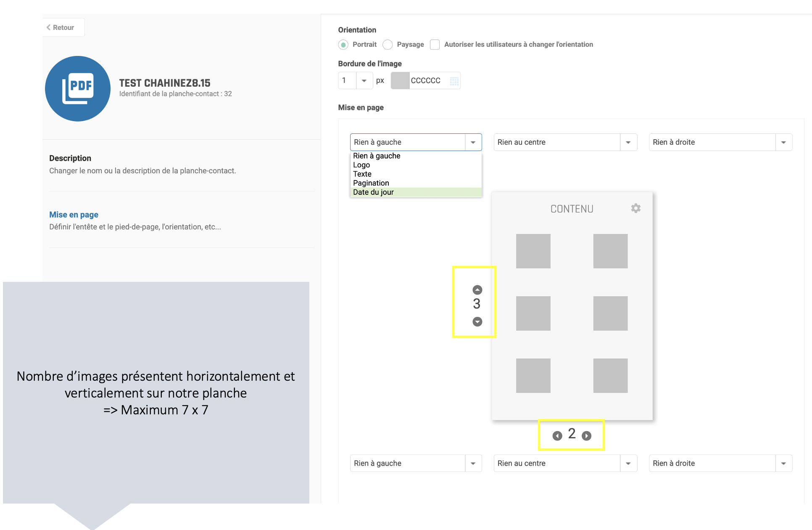Image resolution: width=812 pixels, height=530 pixels.
Task: Click the Retour back chevron
Action: click(49, 27)
